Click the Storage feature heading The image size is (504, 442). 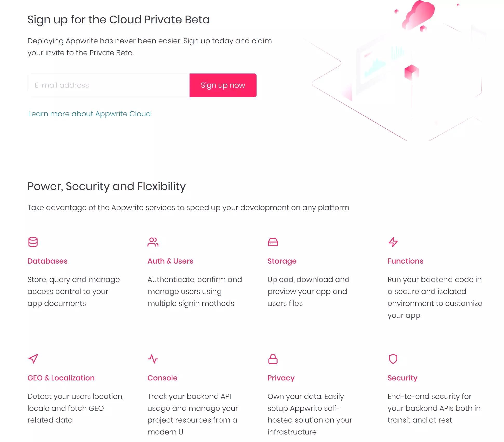point(282,261)
